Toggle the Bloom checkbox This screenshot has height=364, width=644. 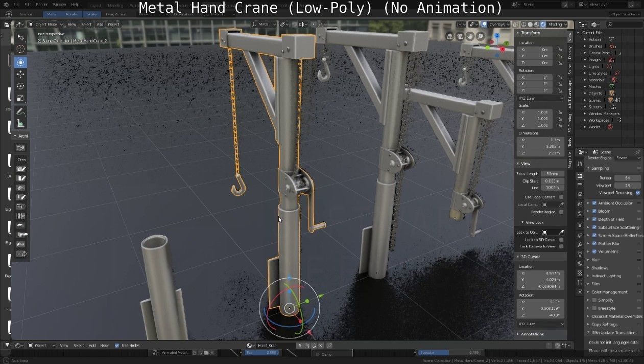coord(594,211)
